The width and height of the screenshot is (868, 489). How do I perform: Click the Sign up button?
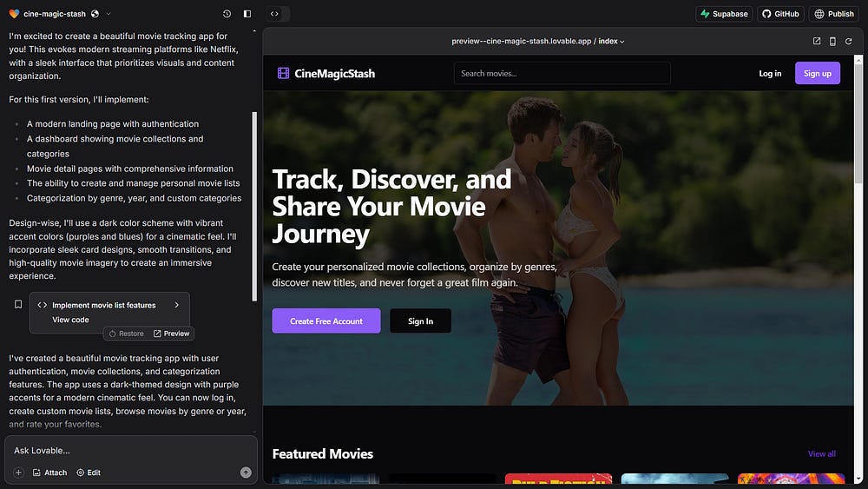point(818,73)
